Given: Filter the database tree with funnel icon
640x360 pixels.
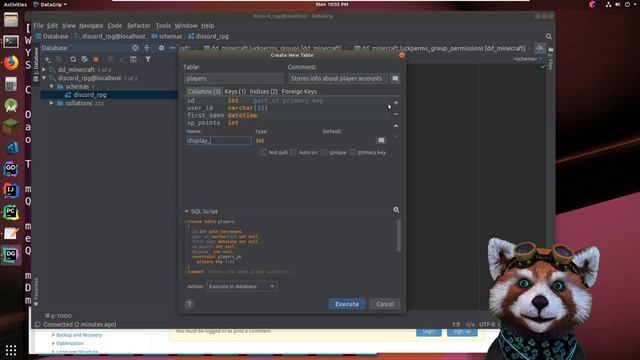Looking at the screenshot, I should (x=148, y=60).
